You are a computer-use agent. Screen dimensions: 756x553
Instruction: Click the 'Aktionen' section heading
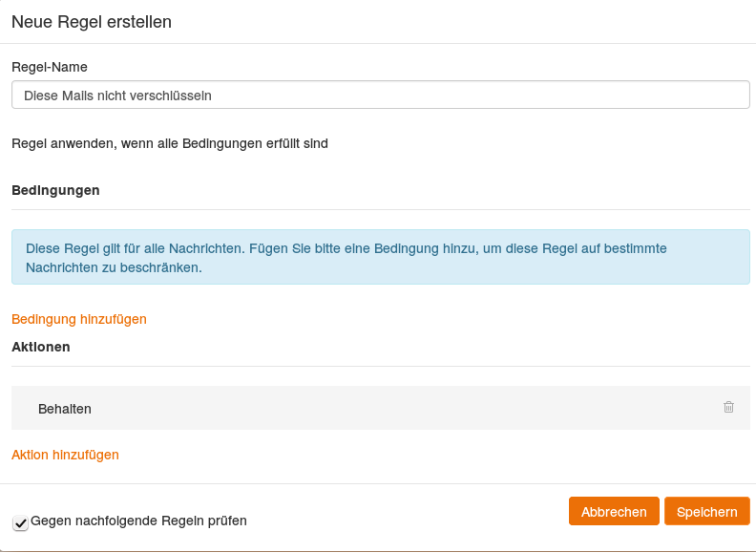(41, 347)
